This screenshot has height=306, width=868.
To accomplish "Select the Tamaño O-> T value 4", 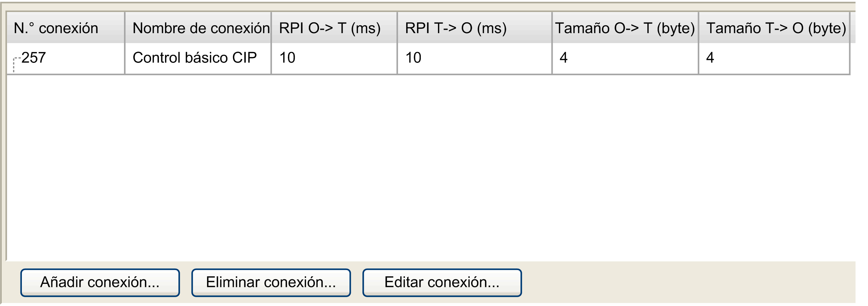I will coord(564,58).
